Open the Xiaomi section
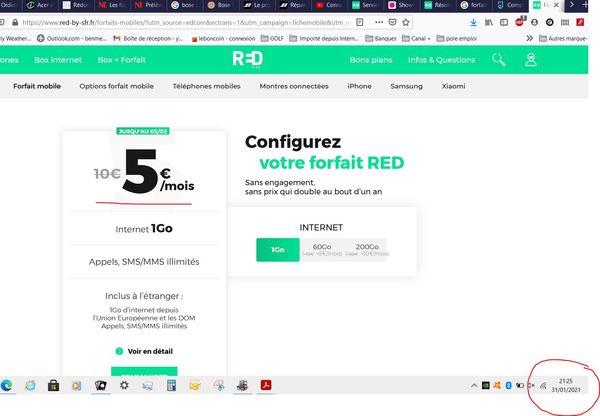This screenshot has width=600, height=416. pos(453,86)
